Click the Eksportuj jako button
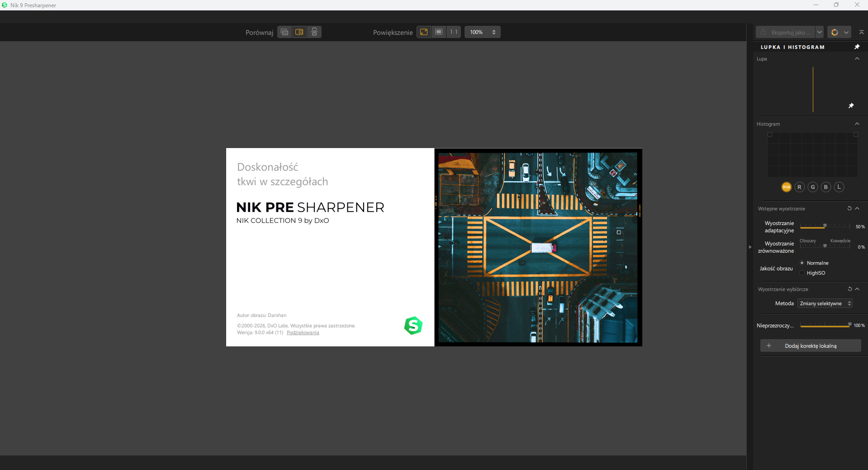 (786, 32)
